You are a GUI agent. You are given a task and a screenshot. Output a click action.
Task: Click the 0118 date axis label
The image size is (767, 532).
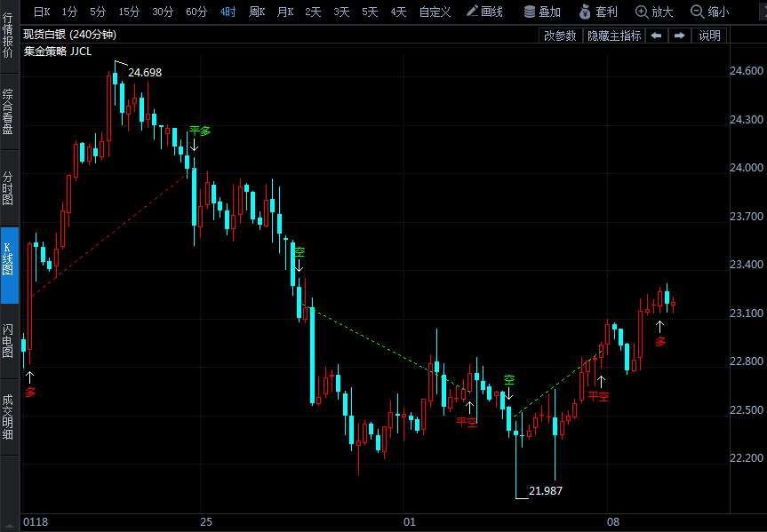point(36,522)
